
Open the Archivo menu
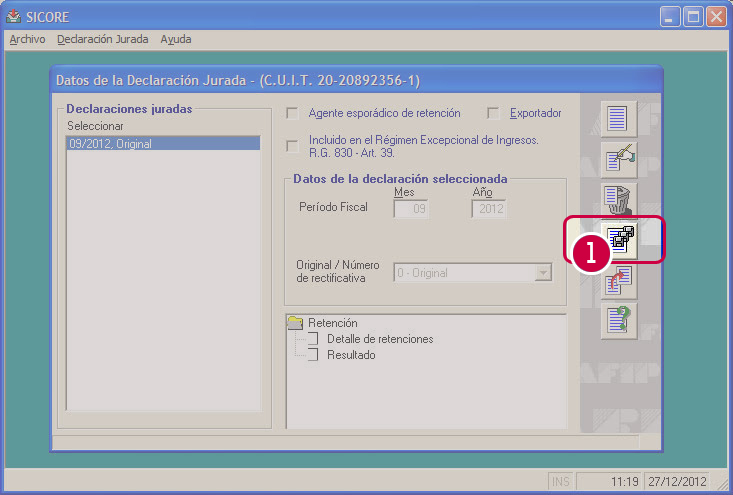pos(27,39)
